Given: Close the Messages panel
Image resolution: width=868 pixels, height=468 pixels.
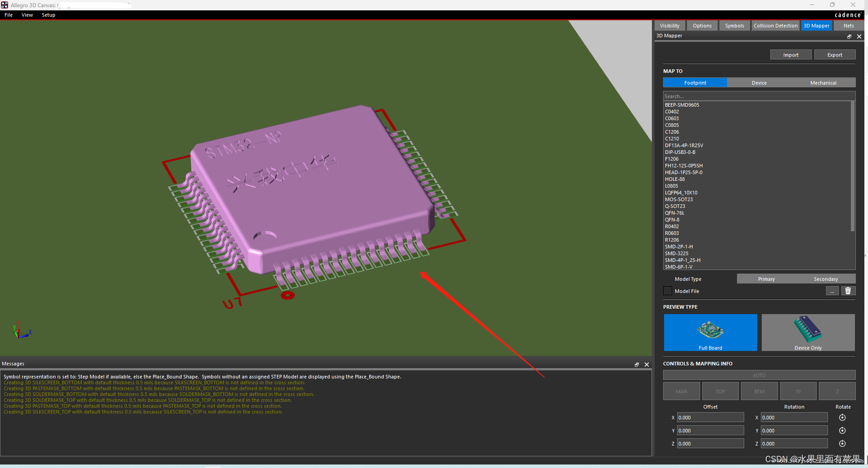Looking at the screenshot, I should click(x=646, y=364).
